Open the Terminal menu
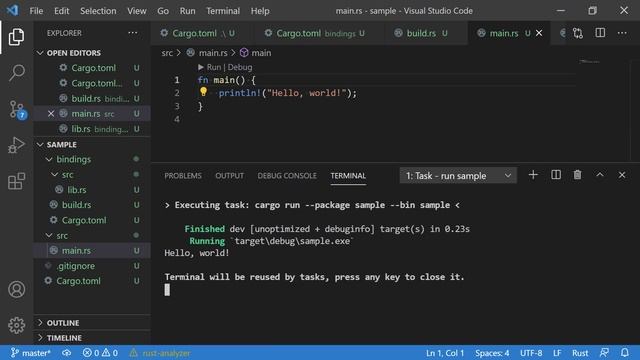This screenshot has height=360, width=640. pos(223,11)
